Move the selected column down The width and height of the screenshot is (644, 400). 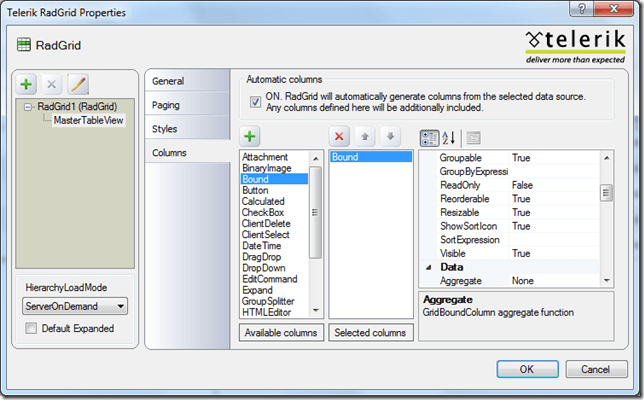coord(390,136)
